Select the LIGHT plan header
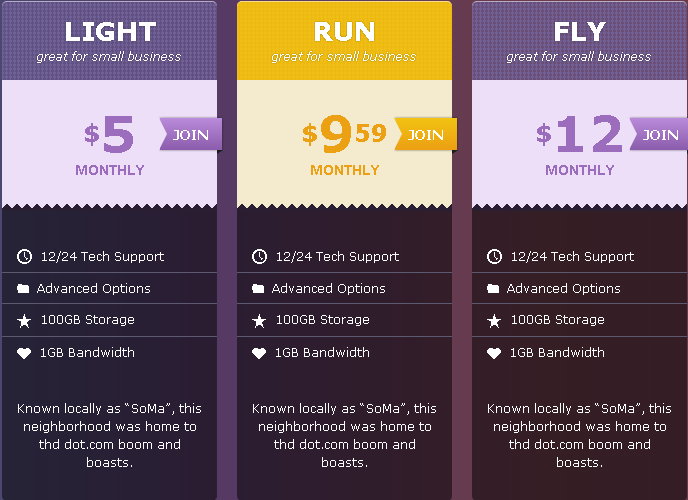Image resolution: width=688 pixels, height=500 pixels. pyautogui.click(x=109, y=41)
